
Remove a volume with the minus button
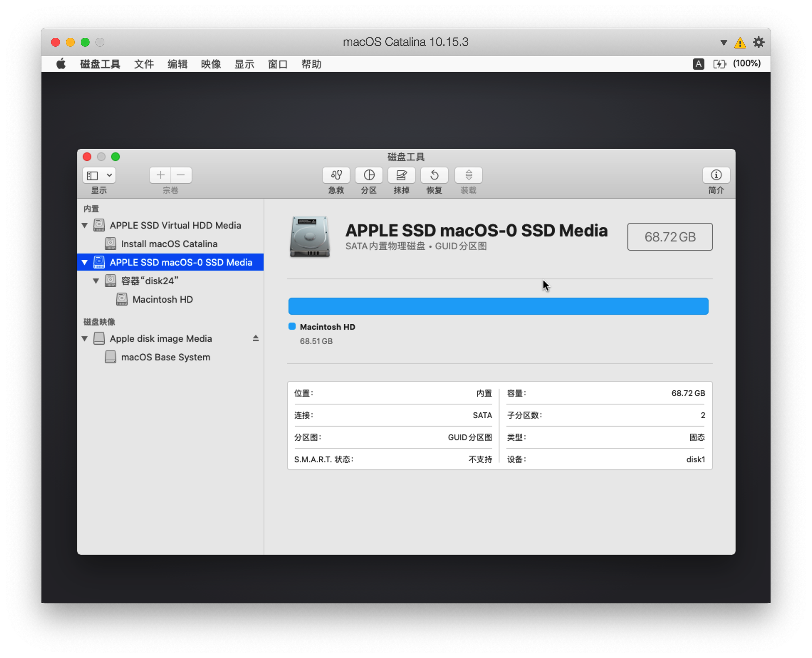(x=181, y=175)
